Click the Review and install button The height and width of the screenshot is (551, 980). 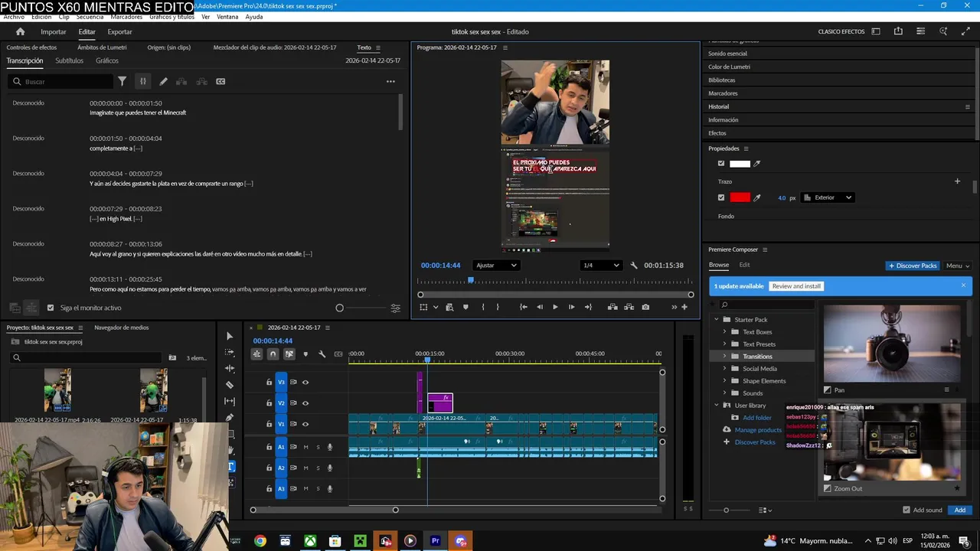click(x=796, y=286)
